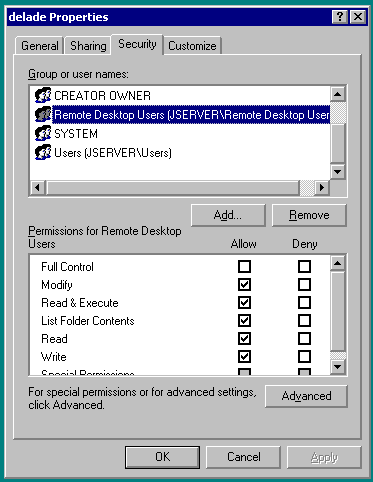The height and width of the screenshot is (482, 373).
Task: Open Advanced security settings
Action: (306, 396)
